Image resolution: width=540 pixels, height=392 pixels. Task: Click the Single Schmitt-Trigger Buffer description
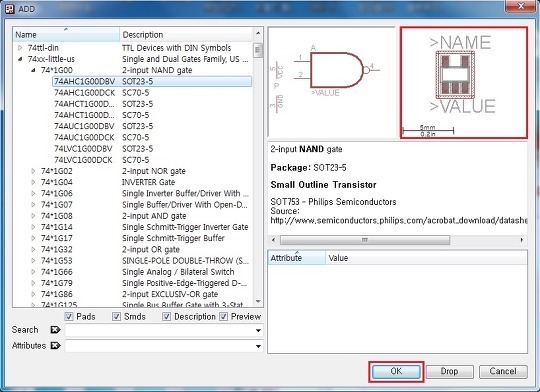click(x=173, y=238)
